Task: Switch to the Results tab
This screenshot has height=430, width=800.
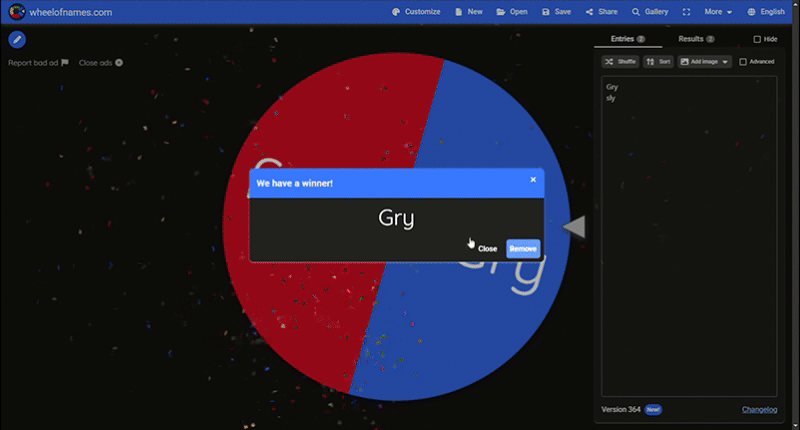Action: [x=695, y=38]
